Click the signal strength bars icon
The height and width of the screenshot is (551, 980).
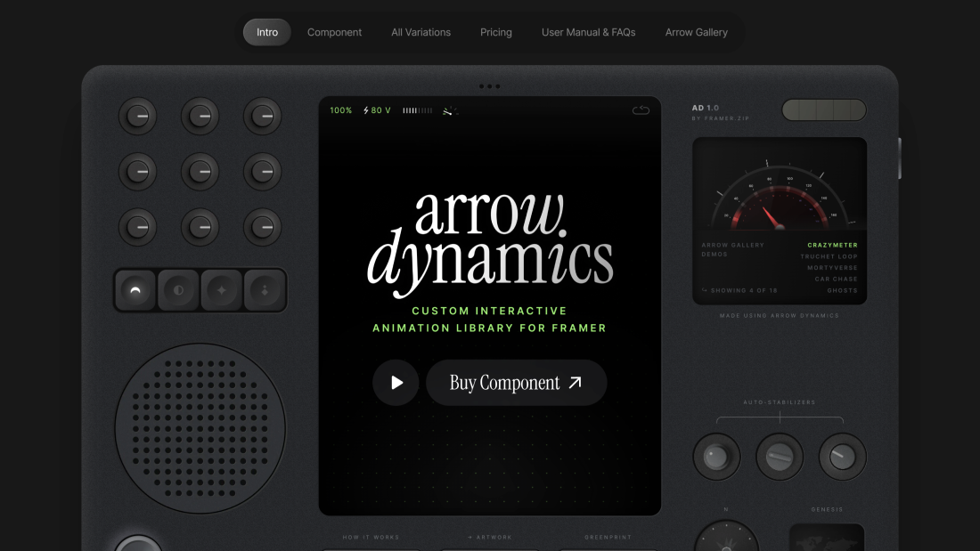[x=417, y=109]
